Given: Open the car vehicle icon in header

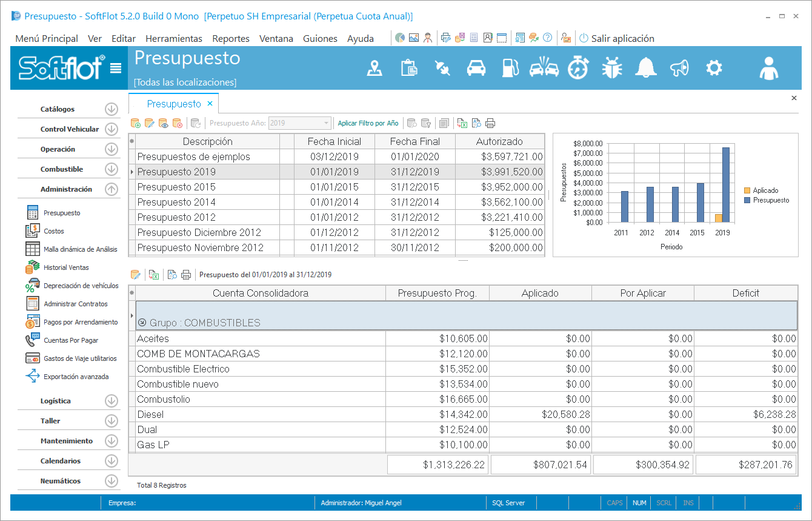Looking at the screenshot, I should [476, 68].
